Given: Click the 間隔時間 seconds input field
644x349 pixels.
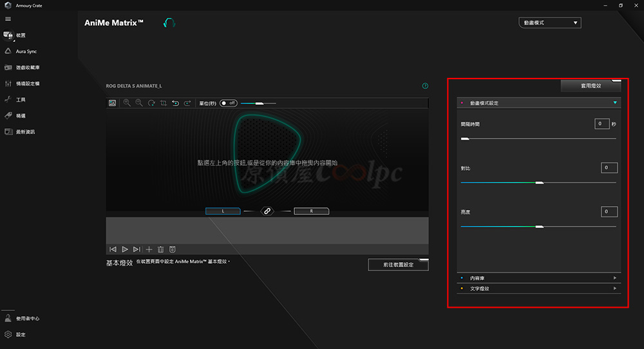Looking at the screenshot, I should (x=601, y=124).
